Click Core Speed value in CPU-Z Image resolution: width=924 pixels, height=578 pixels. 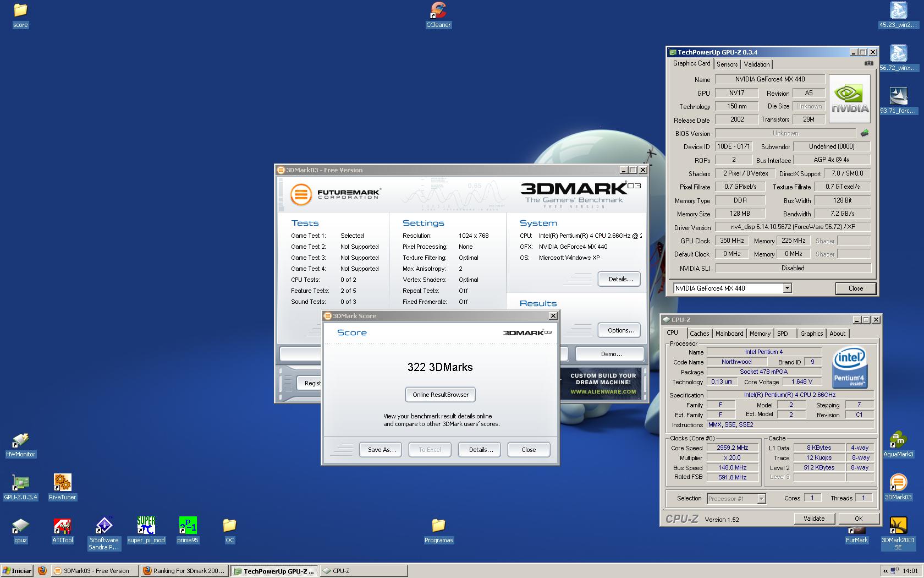click(x=732, y=448)
